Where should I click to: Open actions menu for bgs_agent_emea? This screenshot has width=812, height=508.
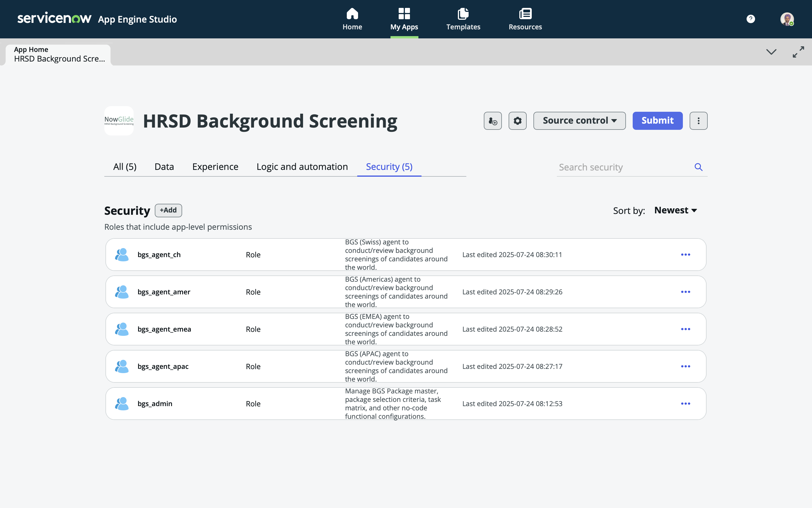pyautogui.click(x=685, y=329)
